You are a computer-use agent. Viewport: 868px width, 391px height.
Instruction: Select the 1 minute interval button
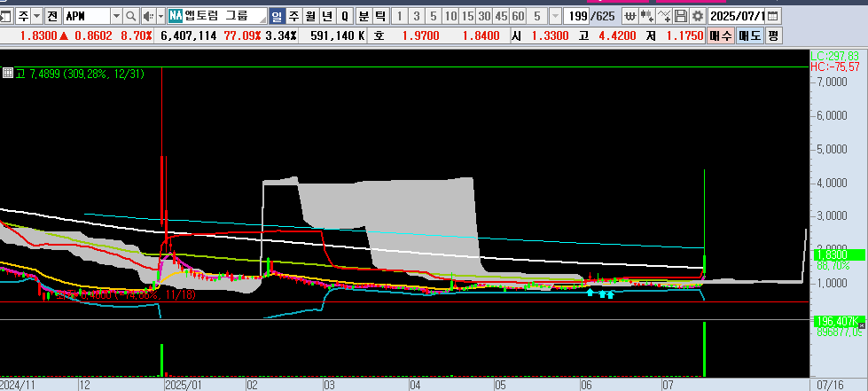(400, 16)
